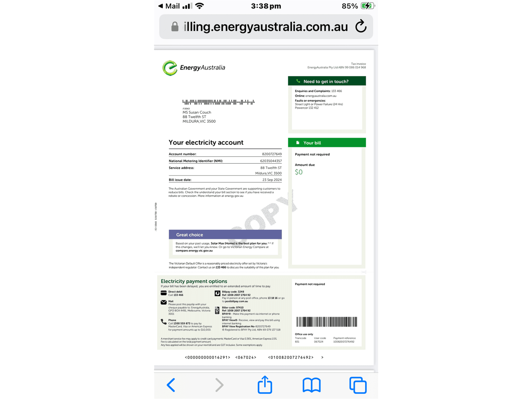The height and width of the screenshot is (399, 532).
Task: Return to Mail via back indicator
Action: tap(169, 6)
